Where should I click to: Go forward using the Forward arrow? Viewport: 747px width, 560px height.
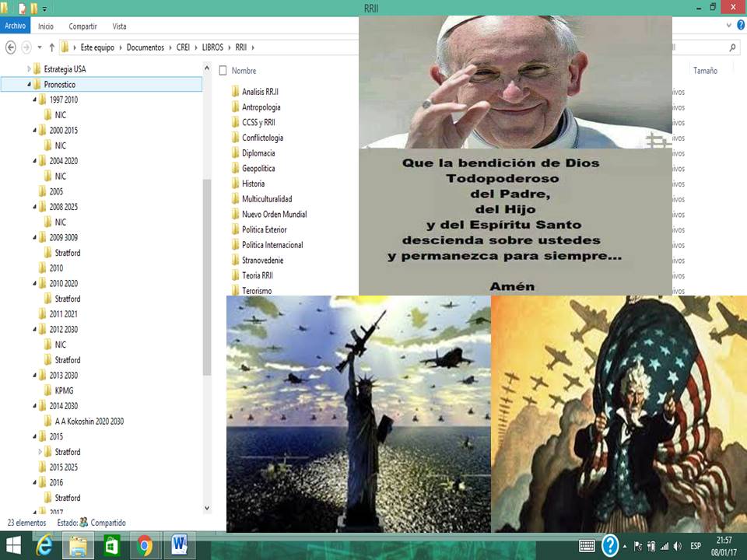(26, 47)
